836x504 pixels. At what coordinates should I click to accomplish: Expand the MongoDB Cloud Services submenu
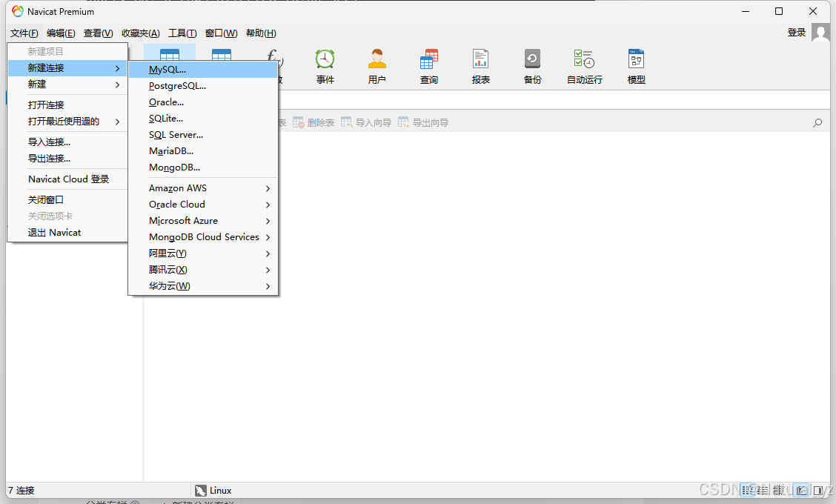(203, 236)
